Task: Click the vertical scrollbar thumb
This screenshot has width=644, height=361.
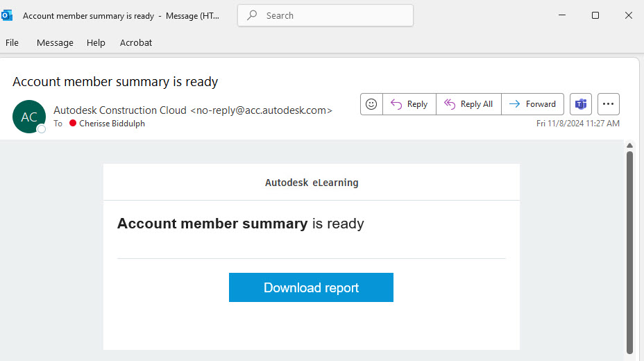Action: click(x=629, y=253)
